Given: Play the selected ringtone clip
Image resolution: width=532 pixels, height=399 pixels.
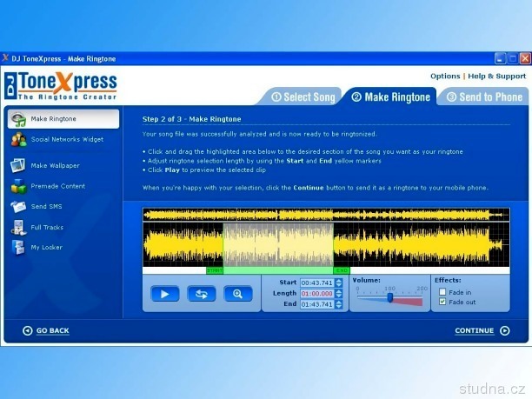Looking at the screenshot, I should (x=165, y=294).
